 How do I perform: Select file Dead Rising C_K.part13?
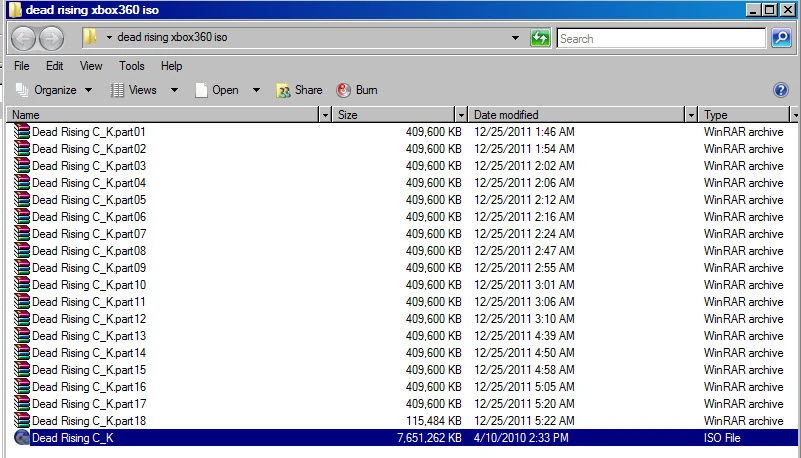(89, 336)
